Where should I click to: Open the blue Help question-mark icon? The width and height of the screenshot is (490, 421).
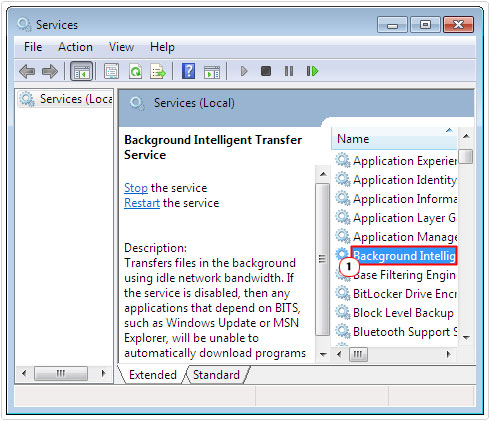[188, 71]
